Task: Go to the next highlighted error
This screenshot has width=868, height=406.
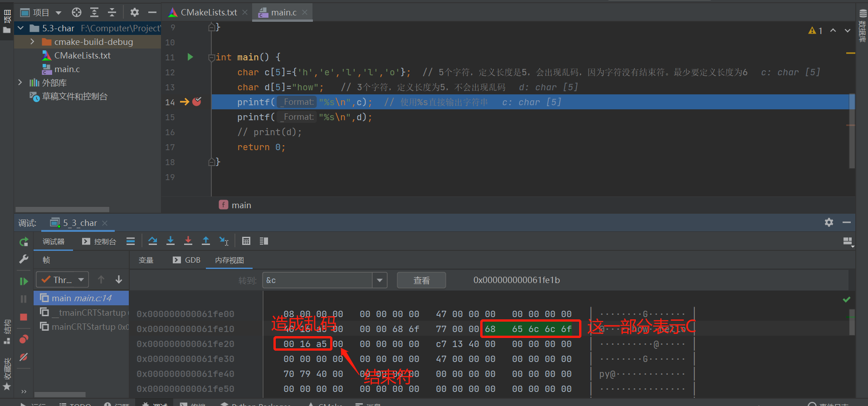Action: point(847,30)
